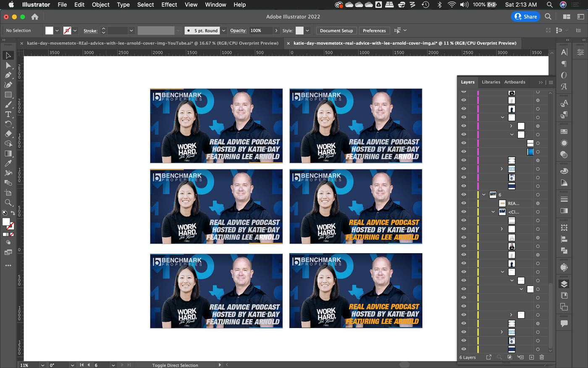
Task: Open the Window menu
Action: [216, 5]
